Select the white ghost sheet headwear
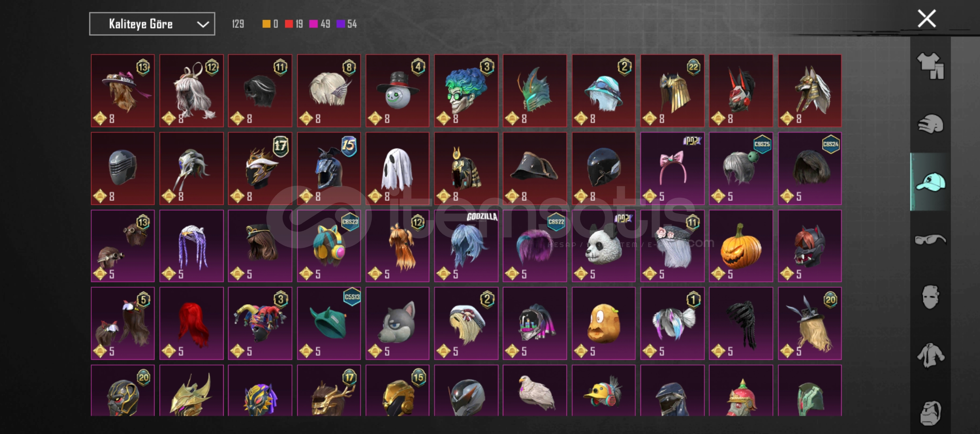This screenshot has height=434, width=980. click(397, 168)
